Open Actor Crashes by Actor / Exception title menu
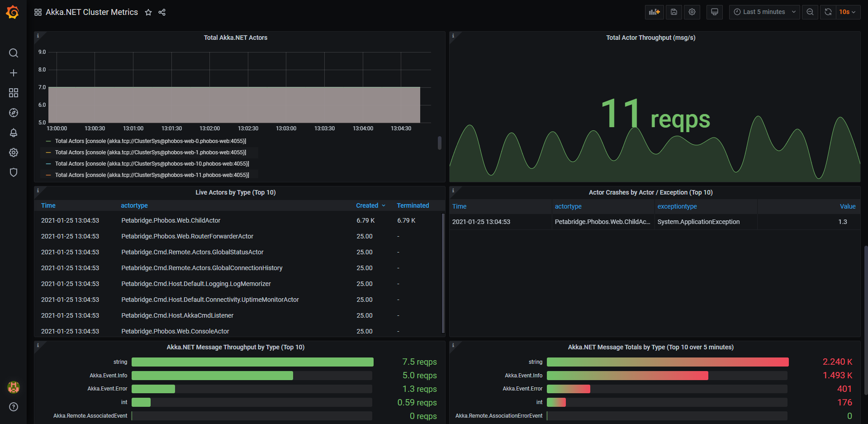 650,192
